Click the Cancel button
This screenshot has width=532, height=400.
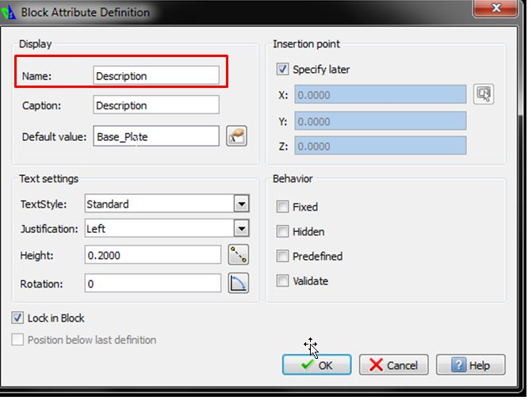click(x=393, y=364)
